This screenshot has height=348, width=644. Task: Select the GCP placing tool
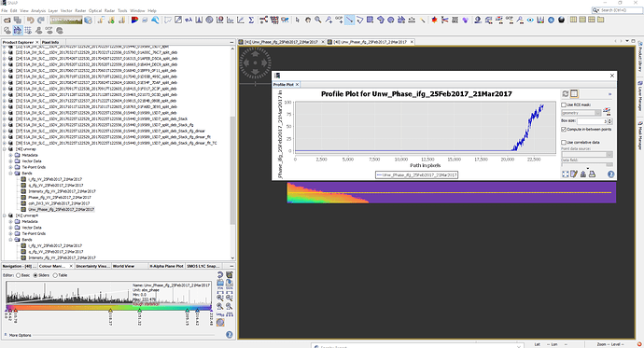pyautogui.click(x=339, y=20)
